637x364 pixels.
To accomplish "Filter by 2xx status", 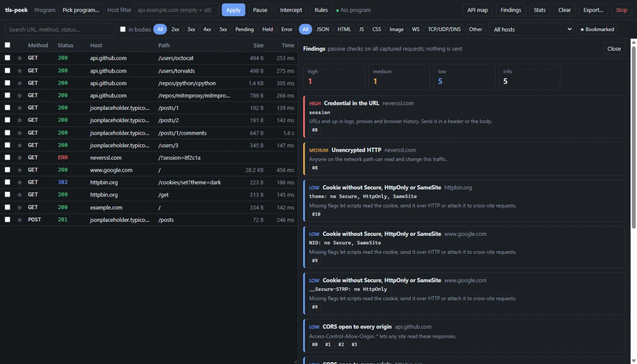I will click(175, 29).
